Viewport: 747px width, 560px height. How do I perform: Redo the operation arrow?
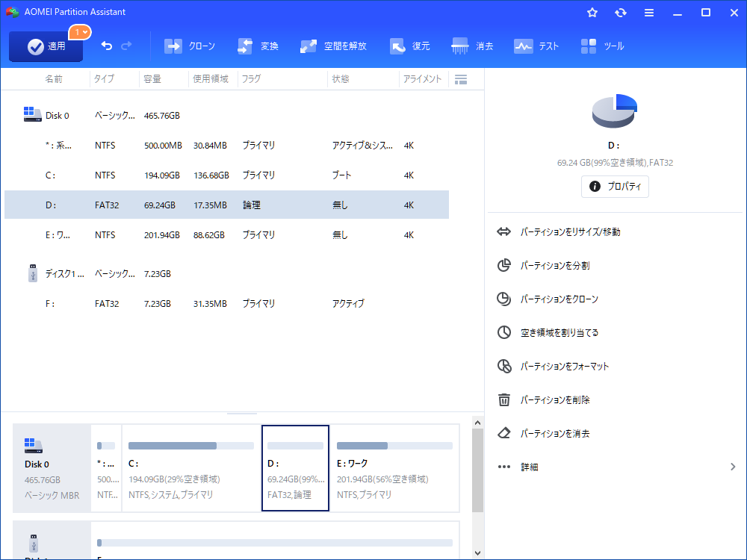[x=126, y=46]
